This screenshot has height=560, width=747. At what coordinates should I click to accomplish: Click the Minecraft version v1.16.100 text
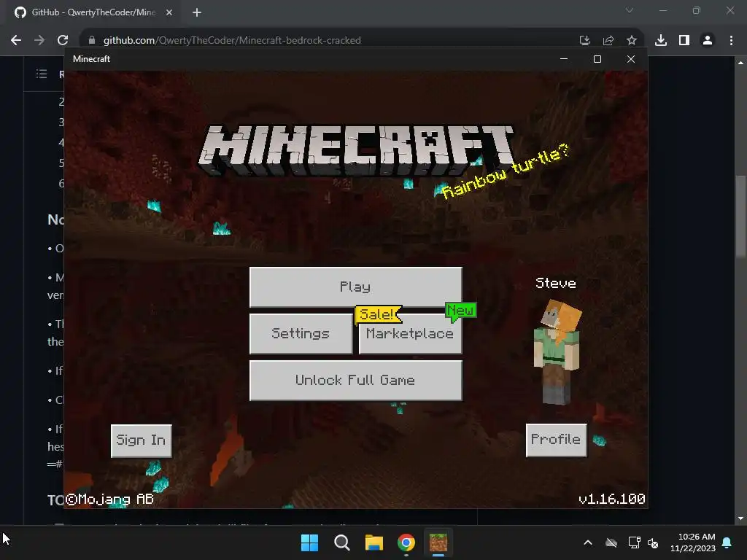(612, 499)
